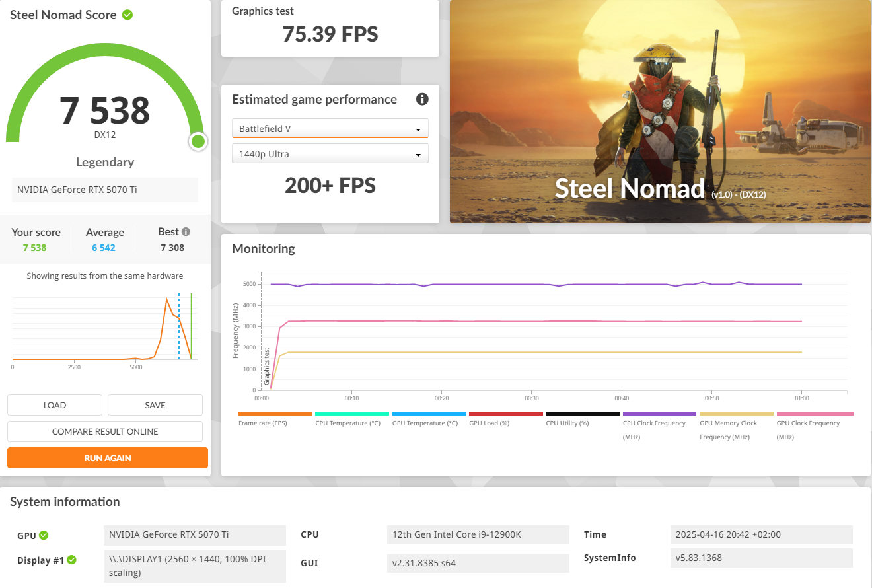Toggle GPU Load (%) legend item
The width and height of the screenshot is (872, 588).
point(505,420)
